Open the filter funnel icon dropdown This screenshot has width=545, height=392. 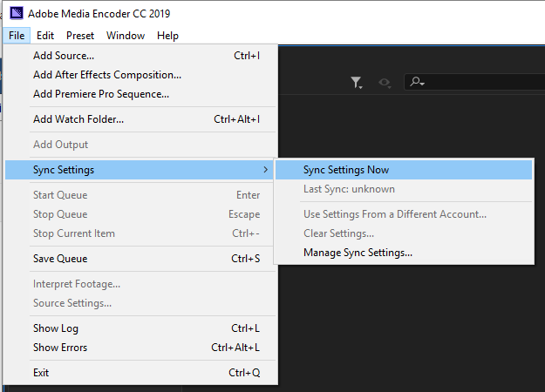coord(357,83)
